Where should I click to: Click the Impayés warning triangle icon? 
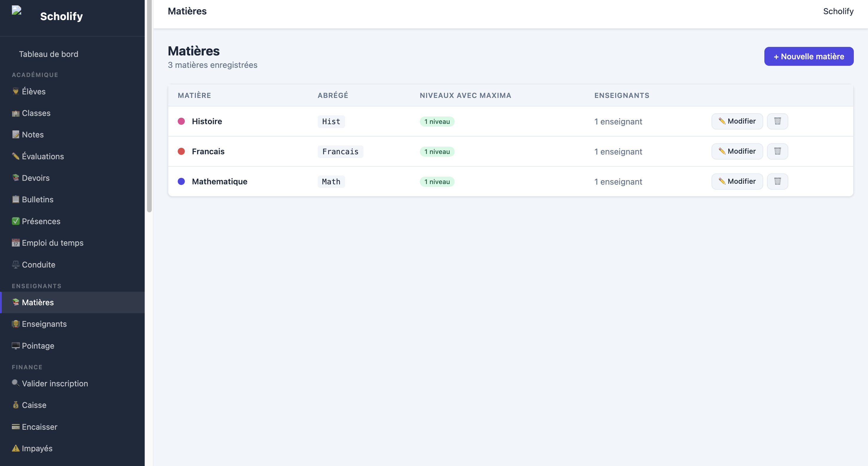click(15, 449)
